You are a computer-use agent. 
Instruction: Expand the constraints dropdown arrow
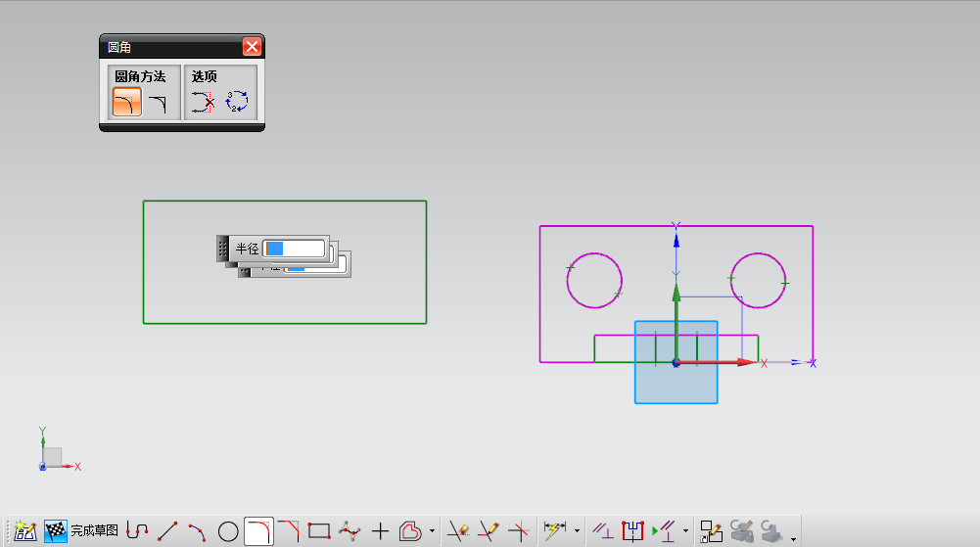tap(685, 532)
